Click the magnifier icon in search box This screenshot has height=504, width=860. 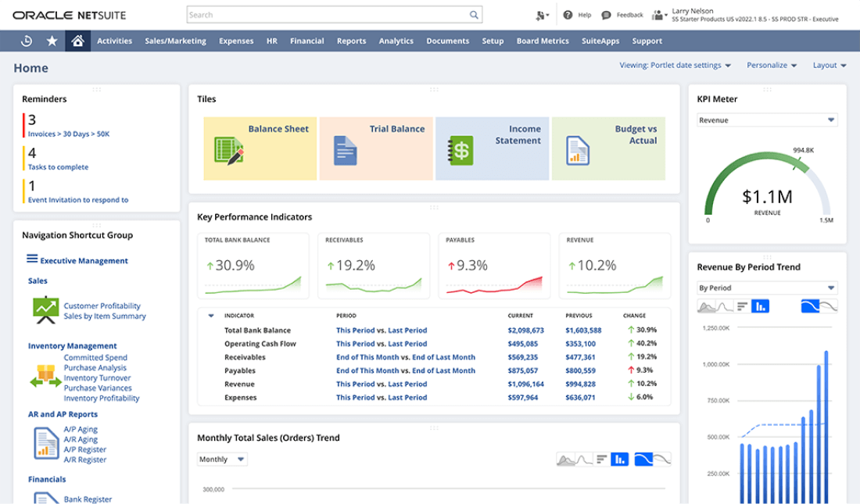pos(474,15)
